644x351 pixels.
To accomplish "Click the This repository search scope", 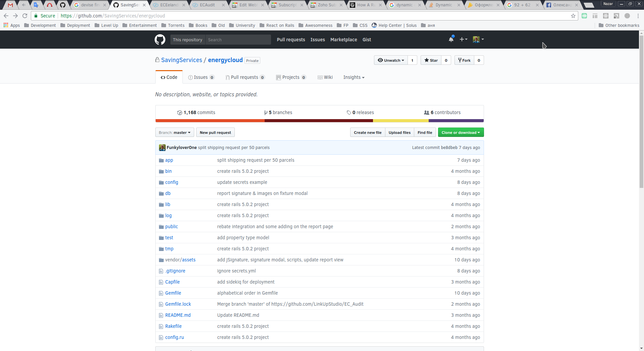I will tap(187, 40).
